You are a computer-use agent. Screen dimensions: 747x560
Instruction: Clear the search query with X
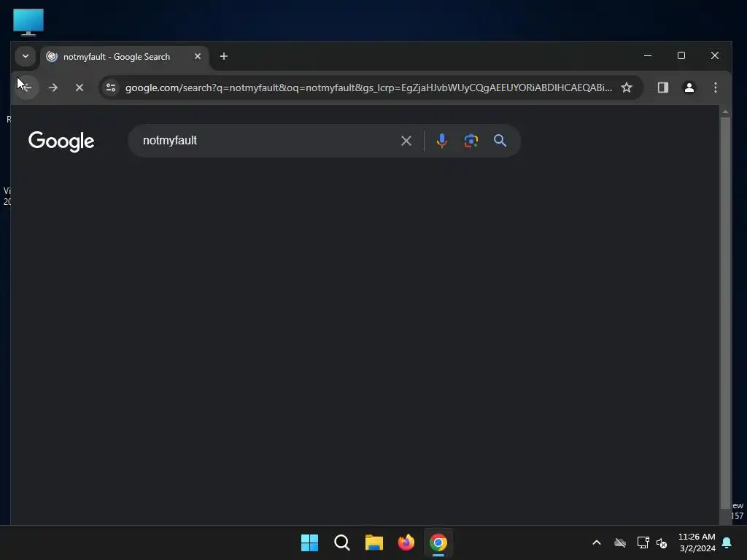click(406, 141)
